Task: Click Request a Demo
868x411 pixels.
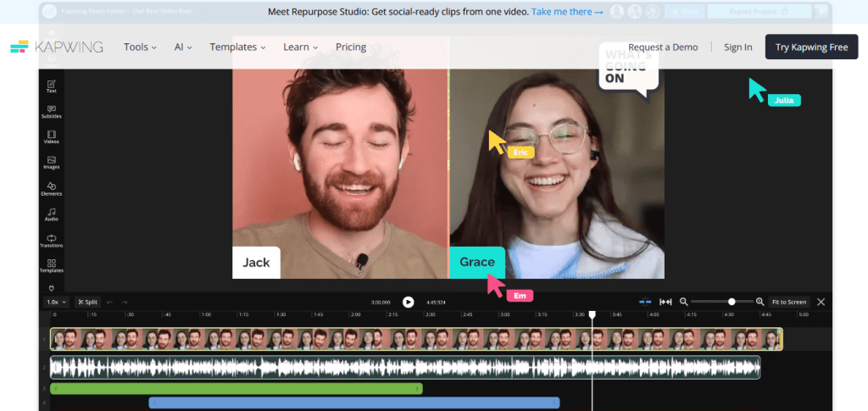Action: pyautogui.click(x=663, y=47)
